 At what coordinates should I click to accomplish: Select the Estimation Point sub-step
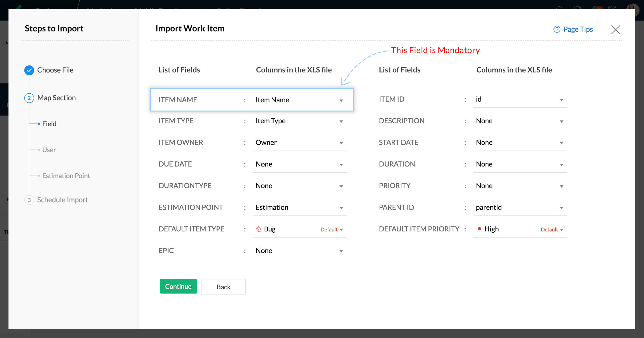pyautogui.click(x=66, y=176)
